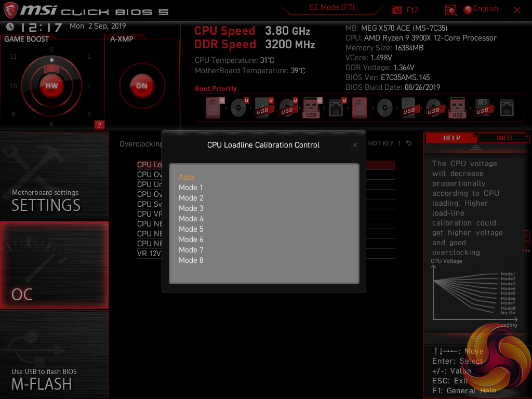Toggle the Game Boost HW knob

51,86
